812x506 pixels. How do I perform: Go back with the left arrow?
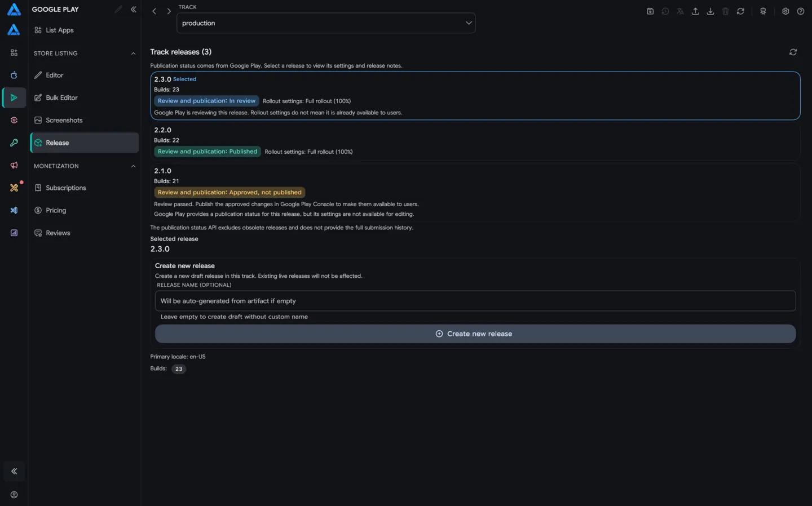click(x=154, y=11)
